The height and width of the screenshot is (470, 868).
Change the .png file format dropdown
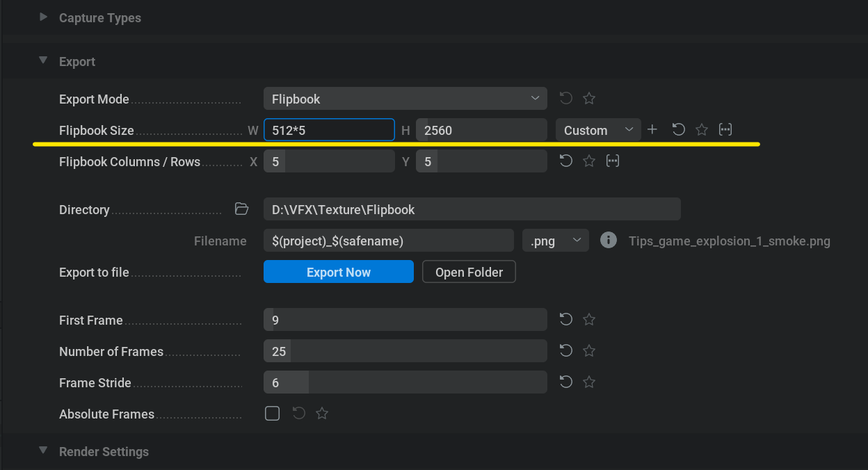(555, 241)
